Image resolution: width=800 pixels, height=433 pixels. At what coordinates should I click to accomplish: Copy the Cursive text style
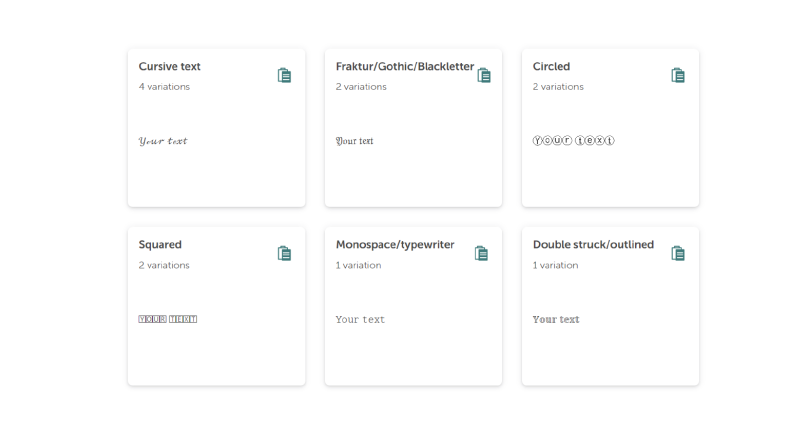pyautogui.click(x=284, y=75)
